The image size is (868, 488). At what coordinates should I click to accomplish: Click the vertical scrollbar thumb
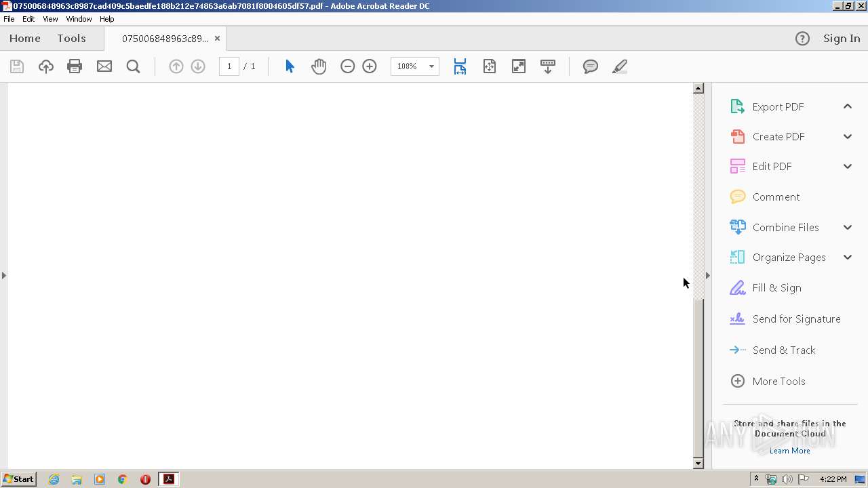click(698, 378)
